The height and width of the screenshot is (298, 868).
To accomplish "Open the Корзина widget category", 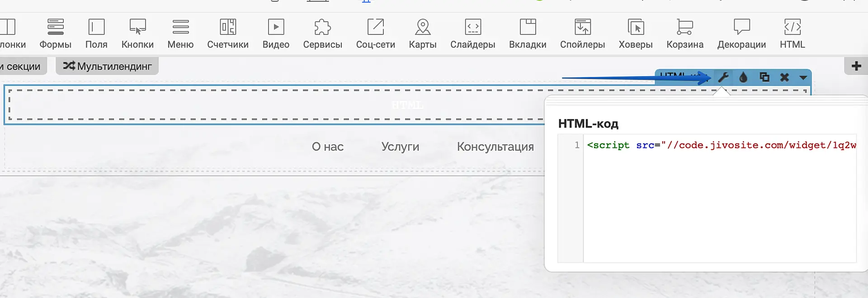I will [685, 33].
